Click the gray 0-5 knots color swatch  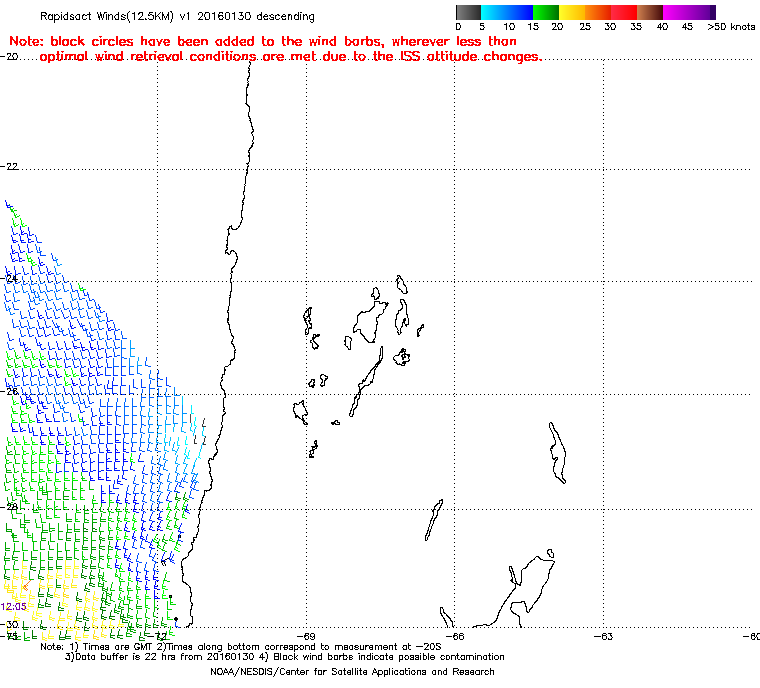click(x=468, y=13)
